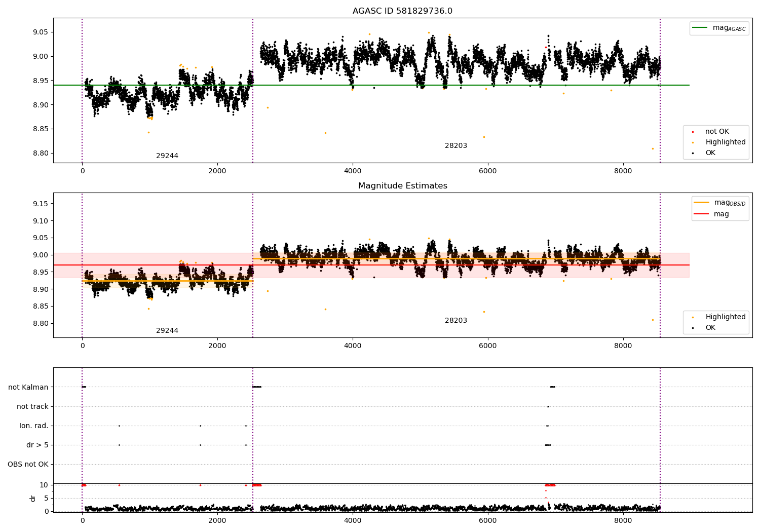Click the 'not track' row label
This screenshot has height=532, width=760.
32,407
